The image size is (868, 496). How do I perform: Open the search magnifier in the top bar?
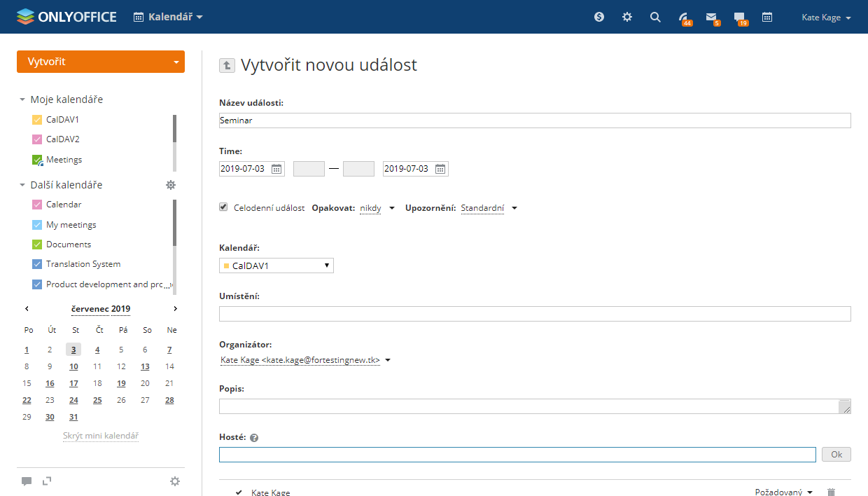(655, 17)
